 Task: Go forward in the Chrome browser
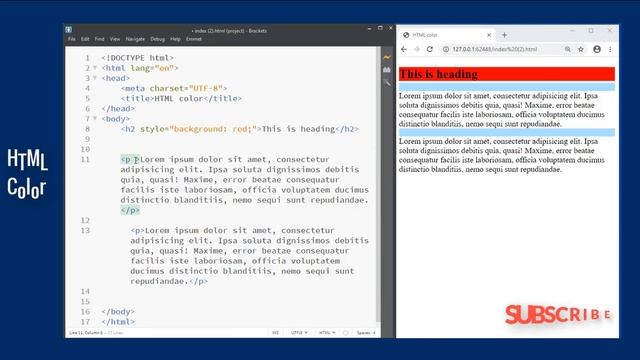click(417, 49)
